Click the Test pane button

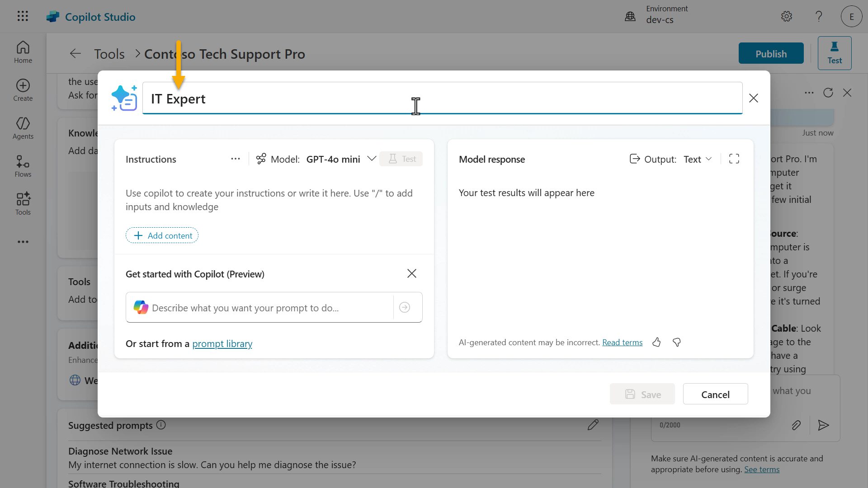[x=835, y=53]
